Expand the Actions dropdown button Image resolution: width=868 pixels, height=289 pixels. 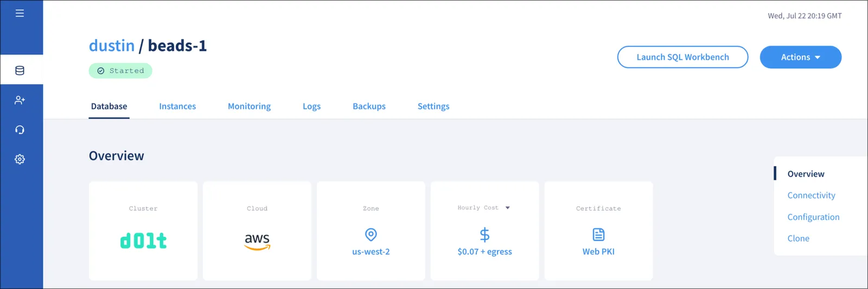pyautogui.click(x=800, y=57)
